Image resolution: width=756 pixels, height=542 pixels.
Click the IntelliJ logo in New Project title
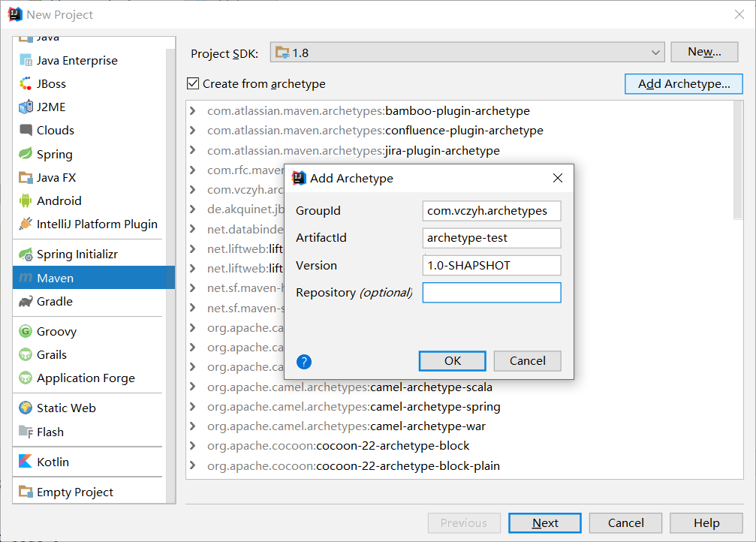pos(15,14)
